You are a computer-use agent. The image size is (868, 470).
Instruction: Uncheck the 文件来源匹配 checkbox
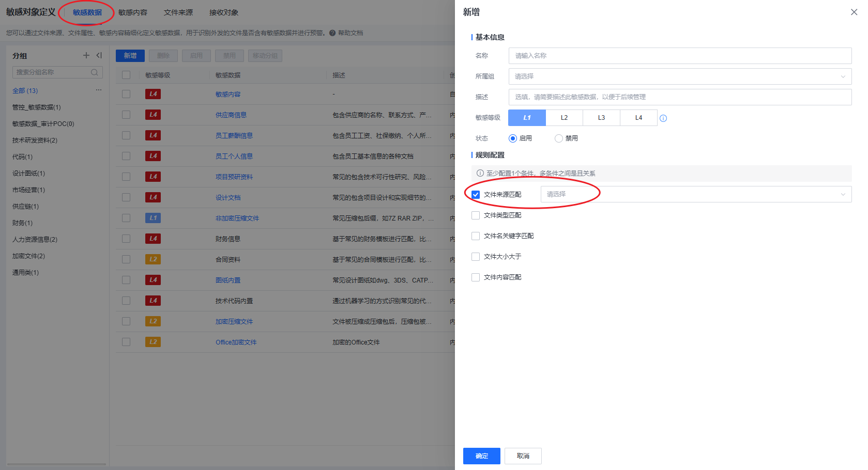coord(476,195)
